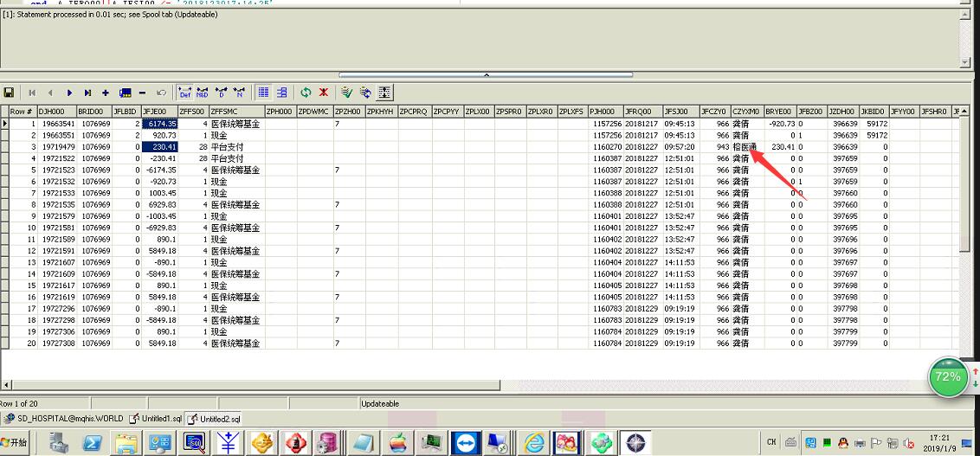
Task: Click the red X cancel icon
Action: pyautogui.click(x=323, y=93)
